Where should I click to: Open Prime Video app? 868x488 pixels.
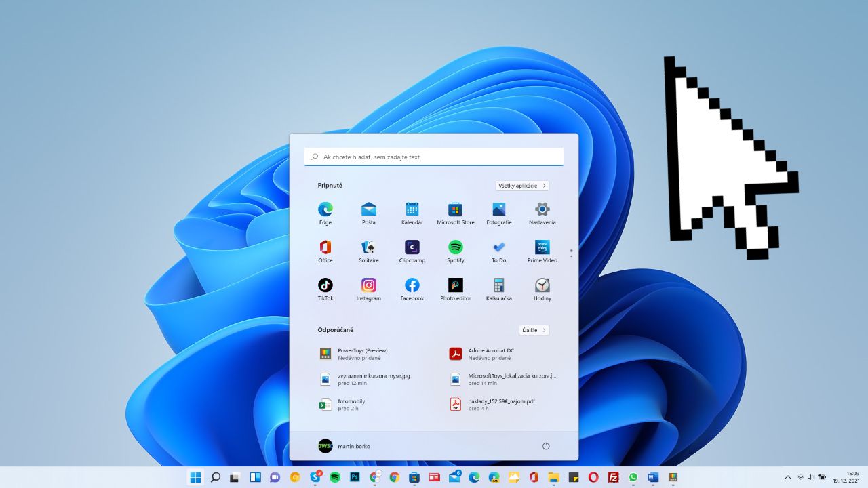tap(542, 251)
